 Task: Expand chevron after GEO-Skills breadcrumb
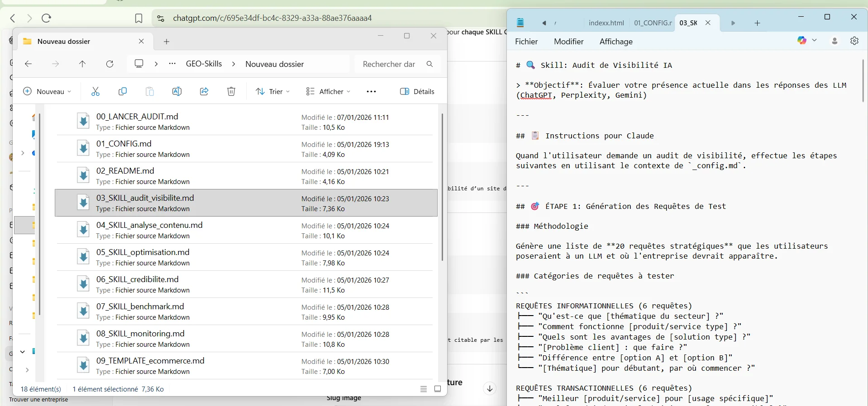pos(234,64)
